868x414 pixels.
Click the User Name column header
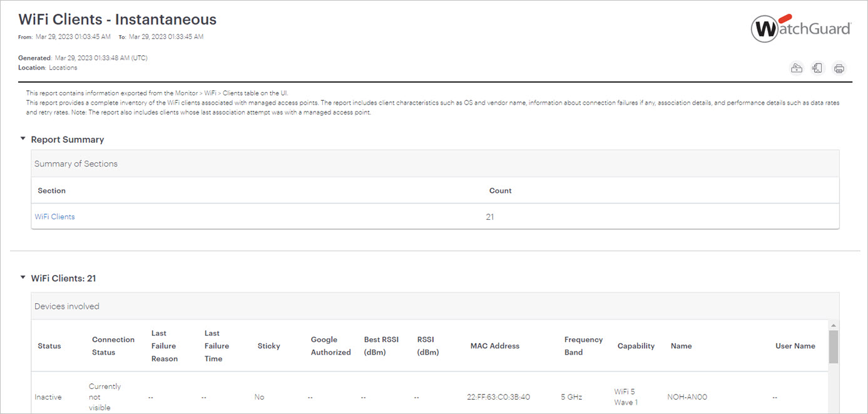[x=795, y=346]
